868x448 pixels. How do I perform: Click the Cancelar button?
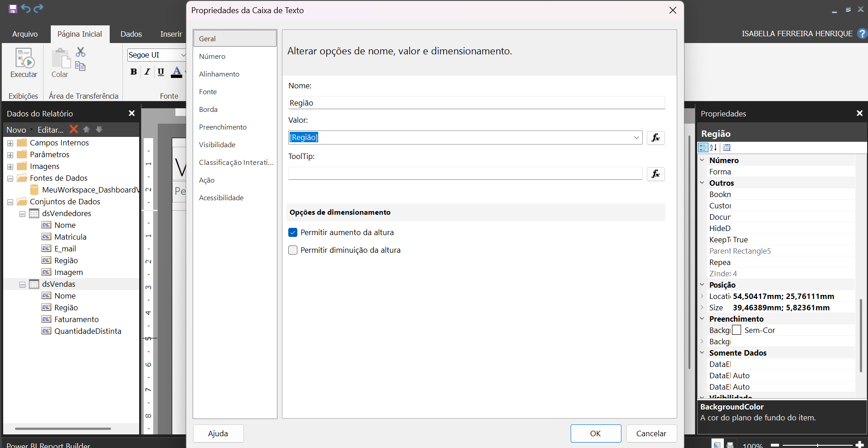[651, 434]
